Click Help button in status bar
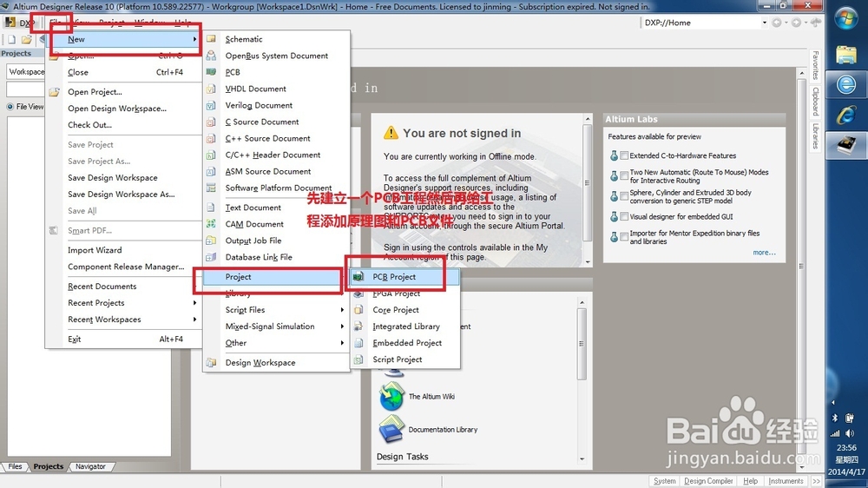 [x=750, y=481]
